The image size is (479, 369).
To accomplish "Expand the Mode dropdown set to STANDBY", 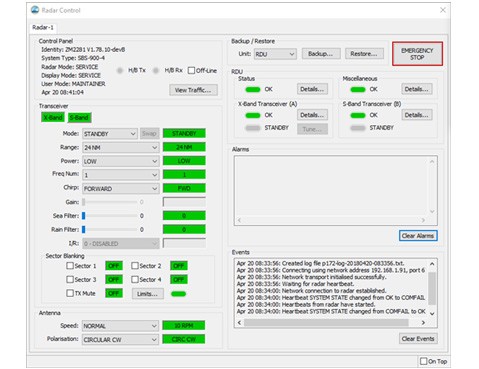I will [110, 134].
